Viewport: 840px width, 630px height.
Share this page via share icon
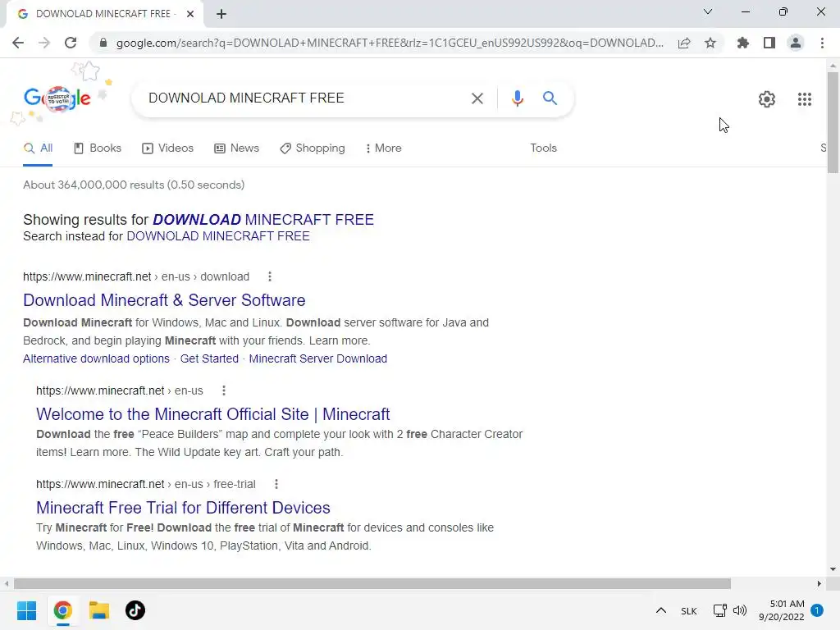(684, 43)
